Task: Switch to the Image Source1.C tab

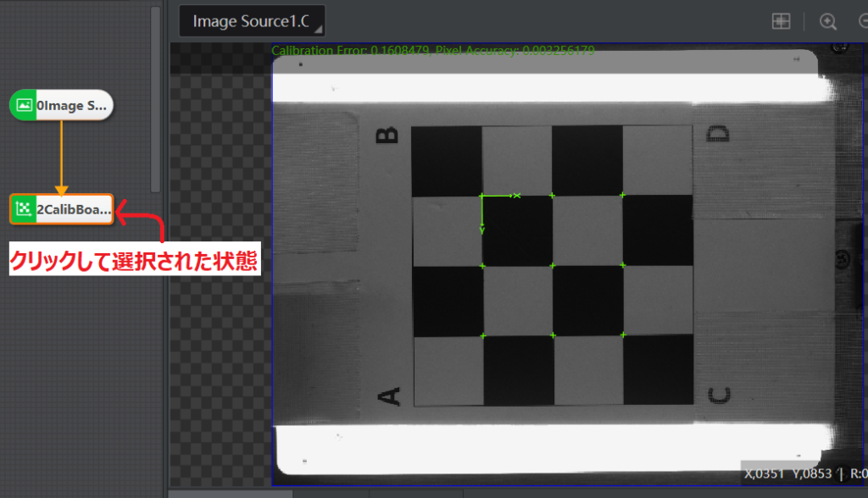Action: coord(252,20)
